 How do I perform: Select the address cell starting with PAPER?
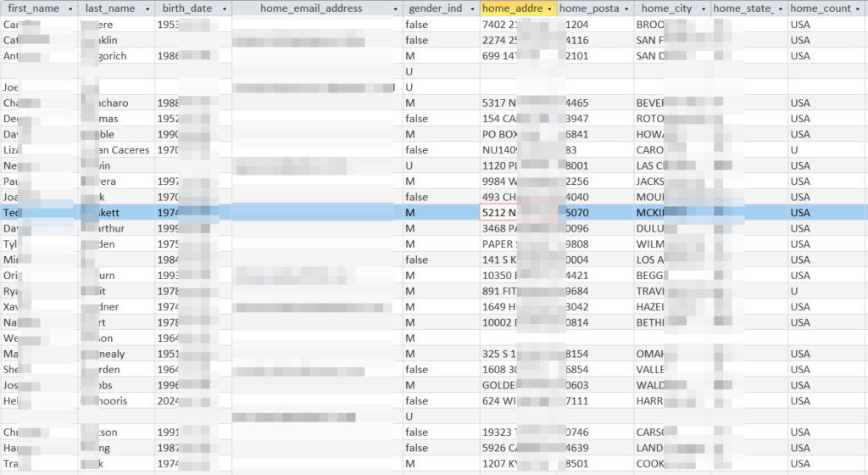click(499, 244)
